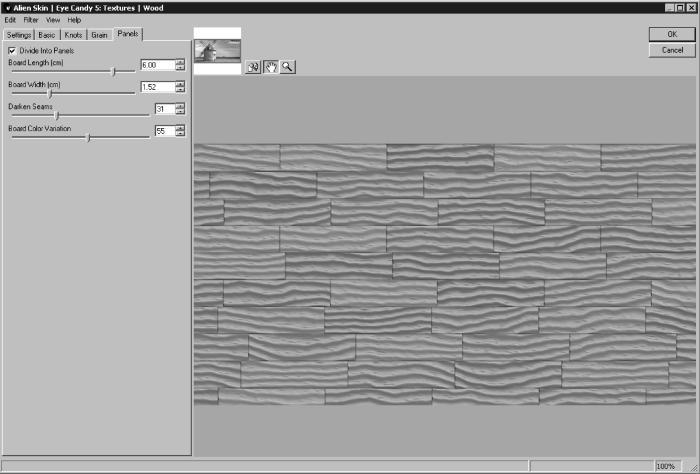The width and height of the screenshot is (700, 474).
Task: Open the Grain tab
Action: click(100, 35)
